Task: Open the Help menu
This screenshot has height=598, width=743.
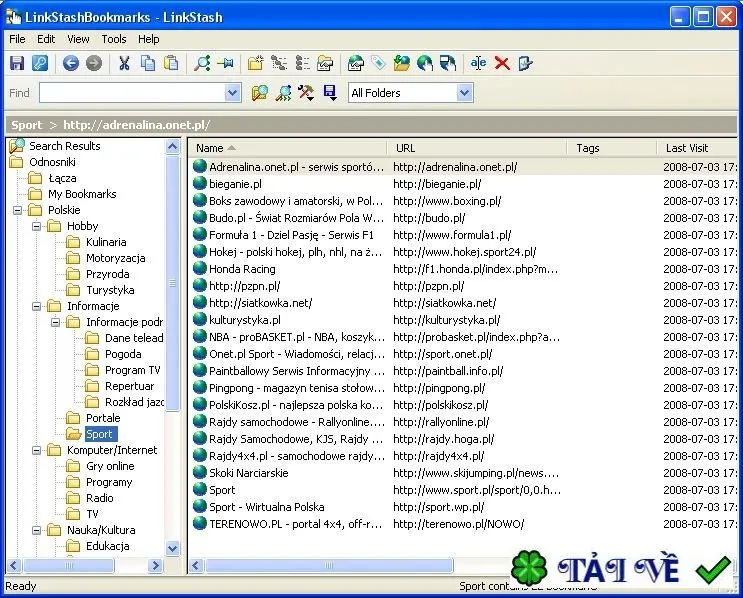Action: 148,39
